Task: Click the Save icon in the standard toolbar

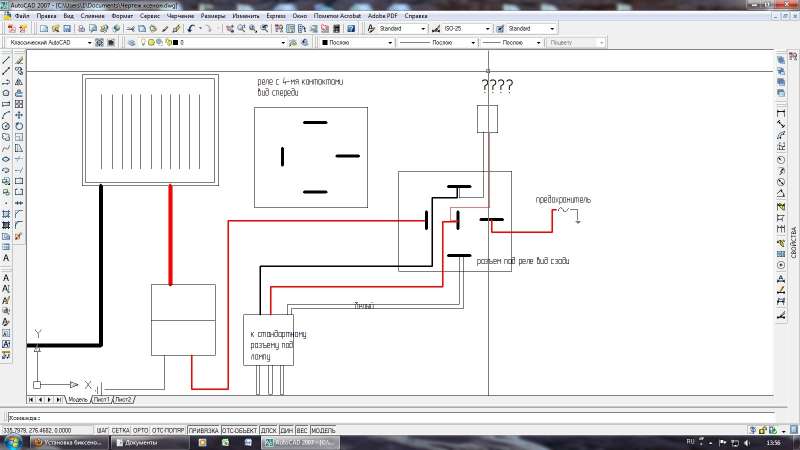Action: (x=67, y=29)
